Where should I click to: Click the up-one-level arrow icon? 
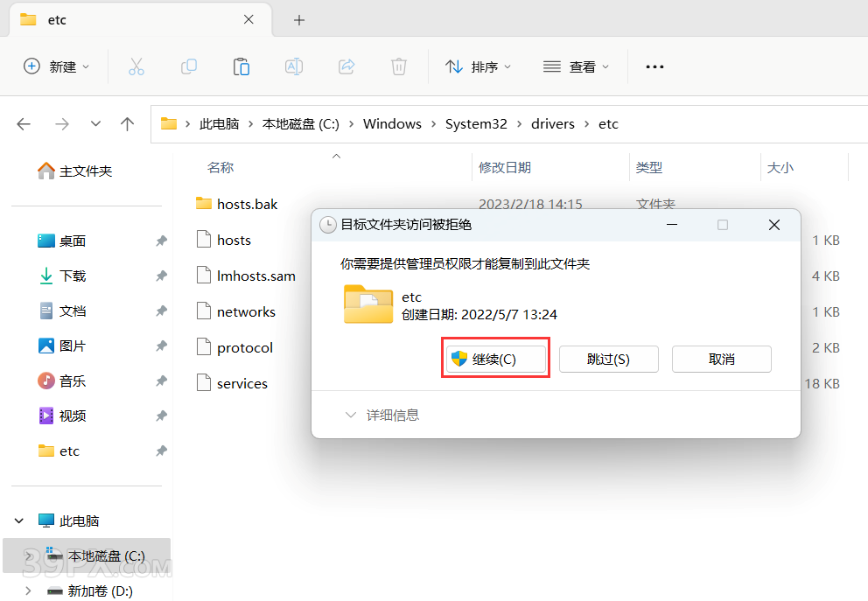point(127,123)
